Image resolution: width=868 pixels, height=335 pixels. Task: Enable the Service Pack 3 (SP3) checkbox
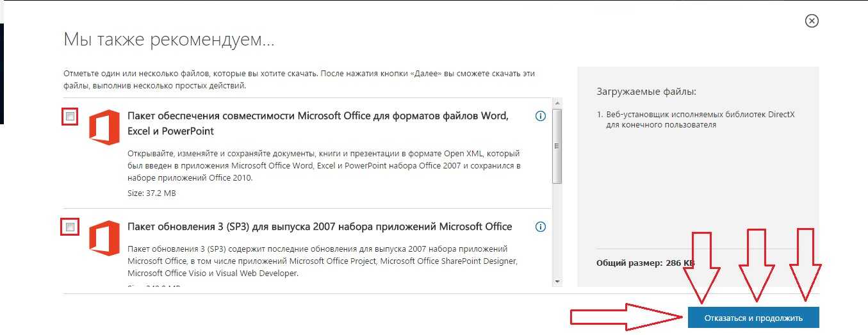(70, 227)
